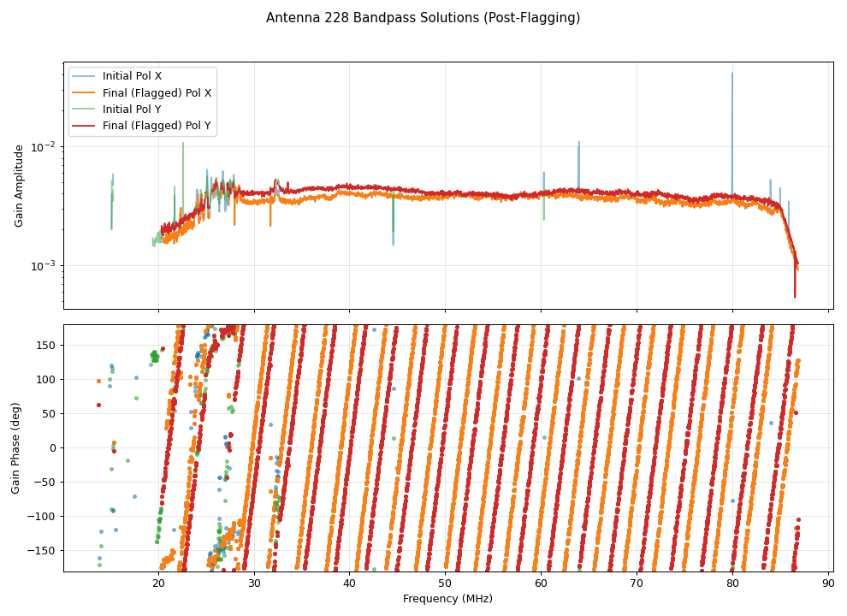Click the "Gain Amplitude" y-axis label
Image resolution: width=847 pixels, height=616 pixels.
coord(19,186)
